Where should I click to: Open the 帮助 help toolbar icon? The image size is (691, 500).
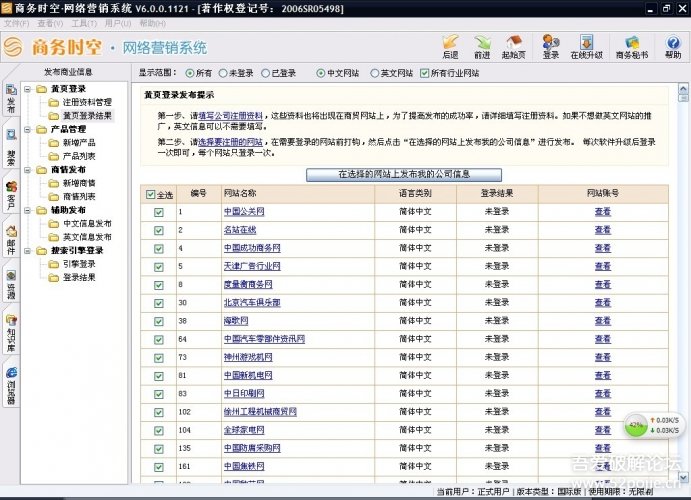click(673, 46)
